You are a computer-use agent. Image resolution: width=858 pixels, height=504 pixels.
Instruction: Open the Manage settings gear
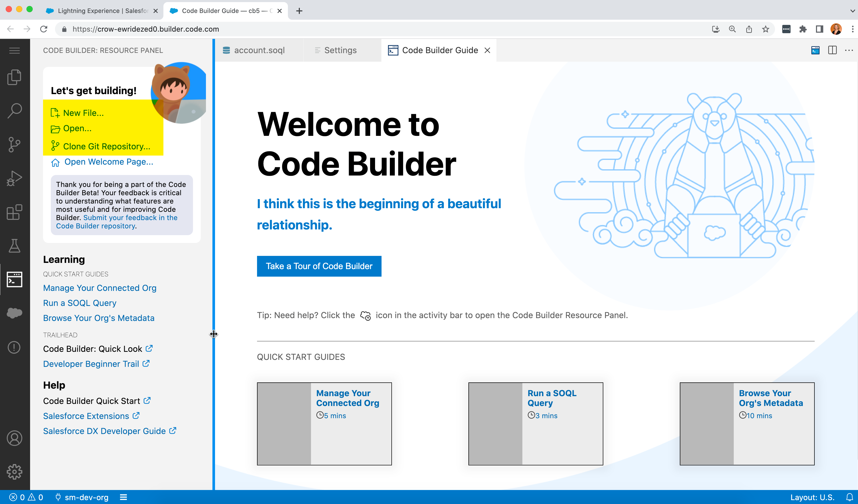pos(15,472)
